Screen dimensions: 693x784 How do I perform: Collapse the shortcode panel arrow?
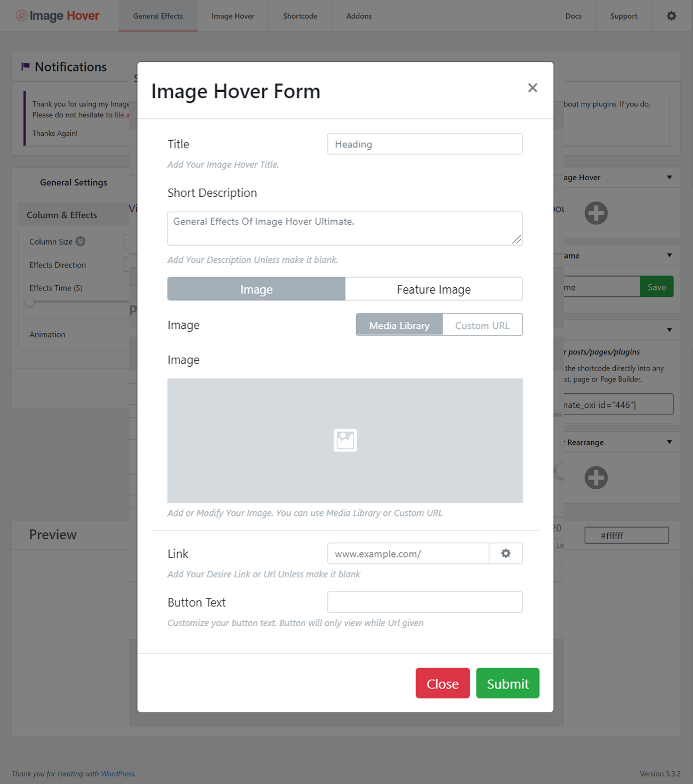[x=670, y=330]
